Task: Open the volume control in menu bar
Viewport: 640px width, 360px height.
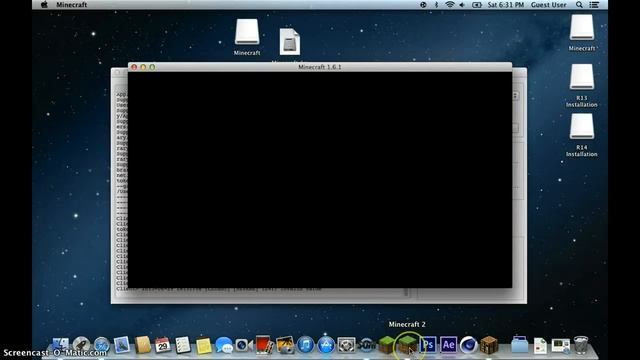Action: [x=462, y=5]
